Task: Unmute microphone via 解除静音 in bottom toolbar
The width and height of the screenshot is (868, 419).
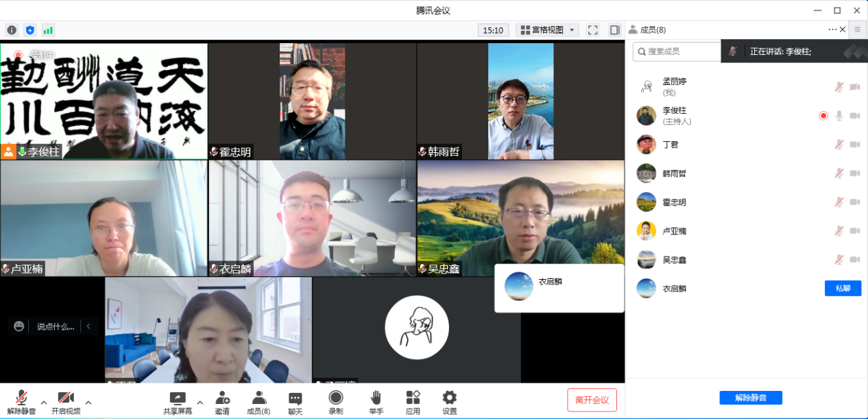Action: click(x=21, y=402)
